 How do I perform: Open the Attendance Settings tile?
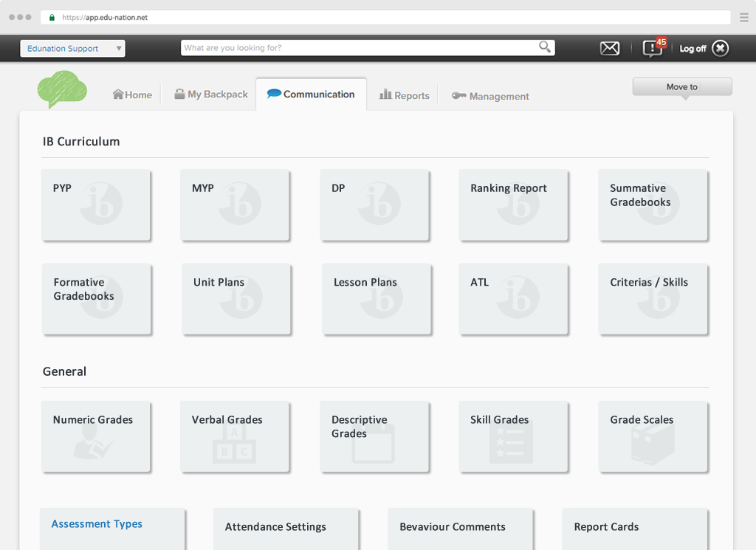pos(286,529)
